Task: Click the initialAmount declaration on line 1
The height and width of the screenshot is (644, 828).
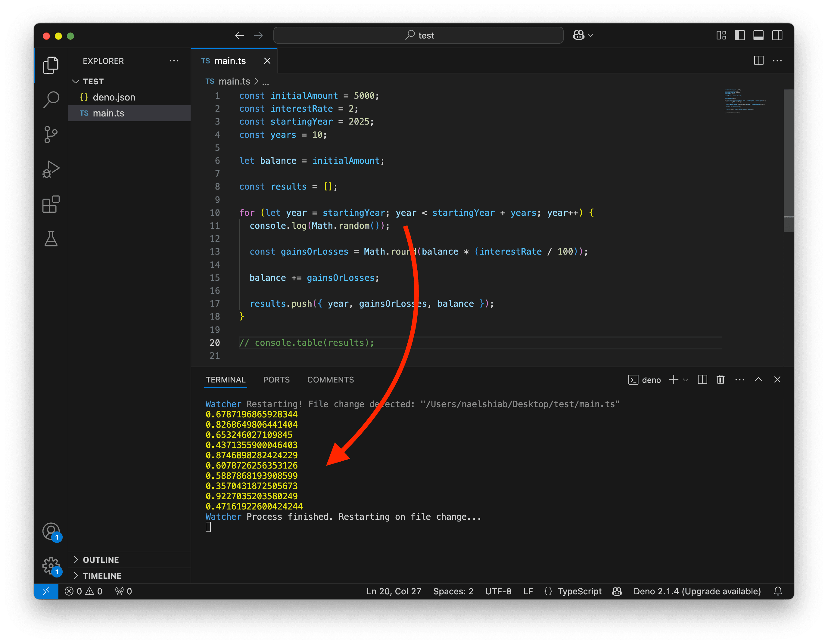Action: tap(304, 95)
